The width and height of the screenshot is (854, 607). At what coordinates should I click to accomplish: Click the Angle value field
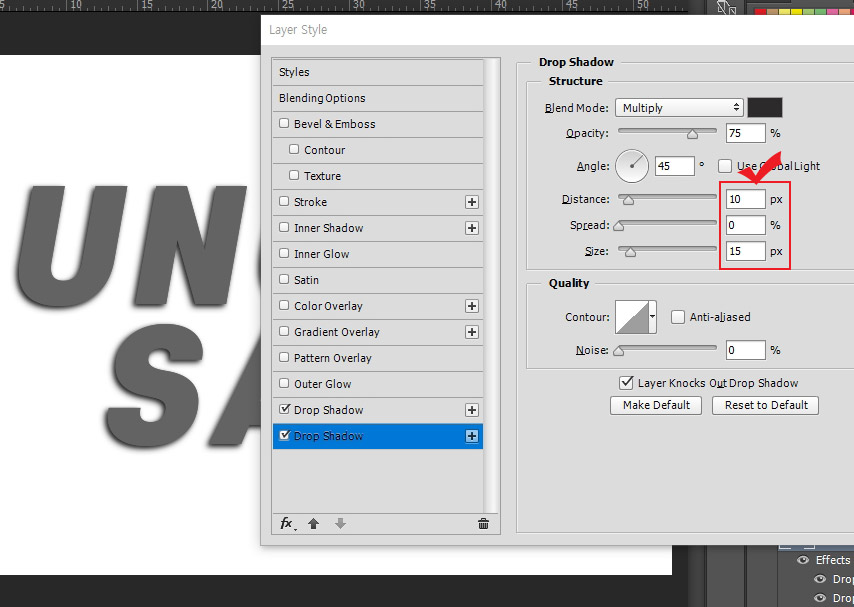[675, 166]
